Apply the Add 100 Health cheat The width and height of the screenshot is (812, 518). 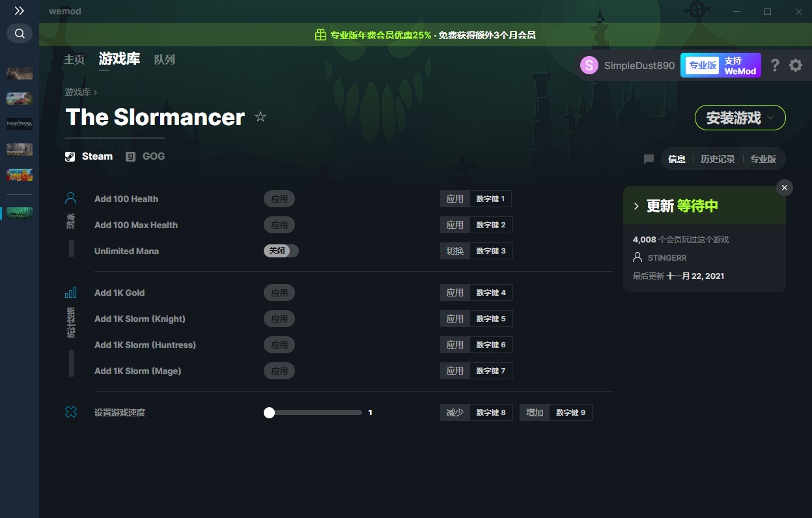click(x=279, y=199)
